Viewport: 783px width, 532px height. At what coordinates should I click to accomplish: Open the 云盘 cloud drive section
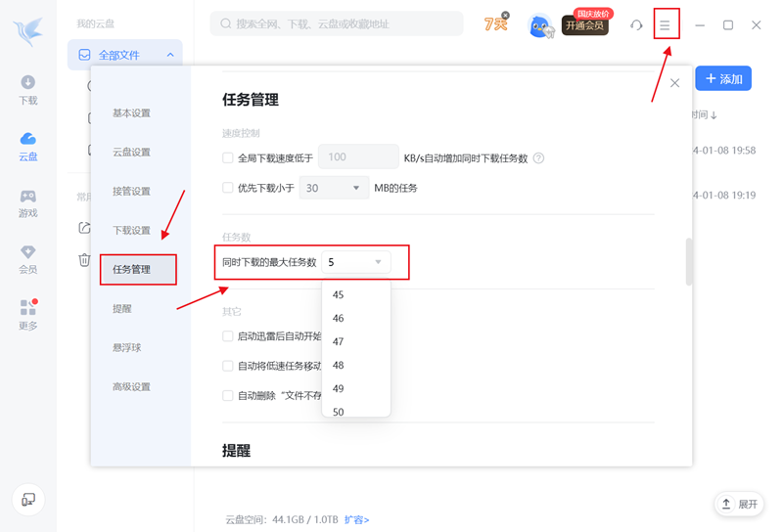pyautogui.click(x=28, y=147)
